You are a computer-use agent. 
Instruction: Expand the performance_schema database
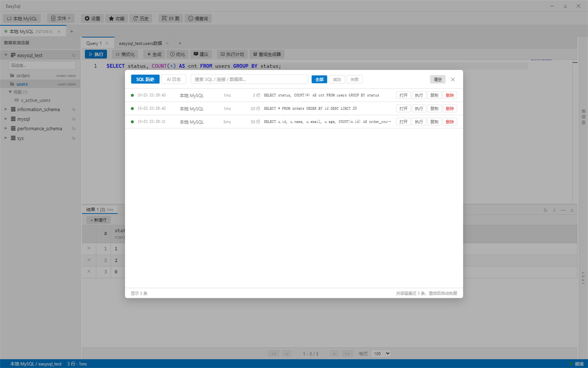(6, 129)
